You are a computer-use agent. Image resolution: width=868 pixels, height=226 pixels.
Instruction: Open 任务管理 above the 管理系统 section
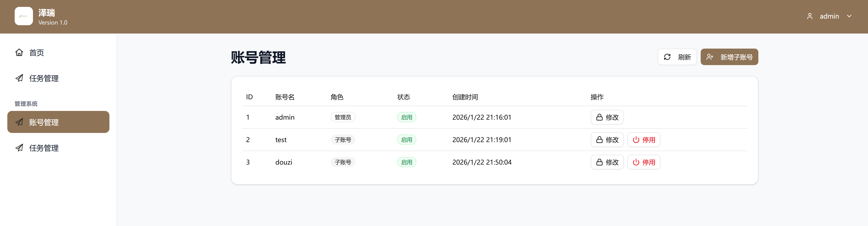44,78
